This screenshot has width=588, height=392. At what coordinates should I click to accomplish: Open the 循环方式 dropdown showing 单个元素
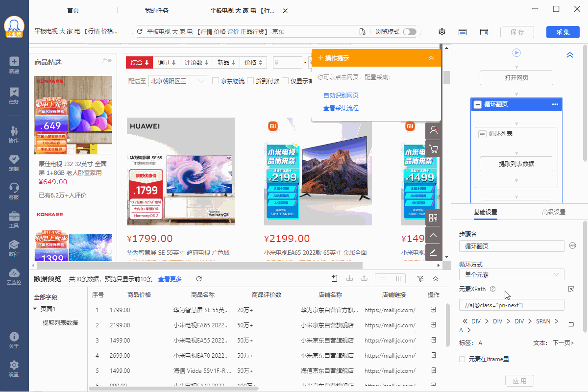click(512, 274)
